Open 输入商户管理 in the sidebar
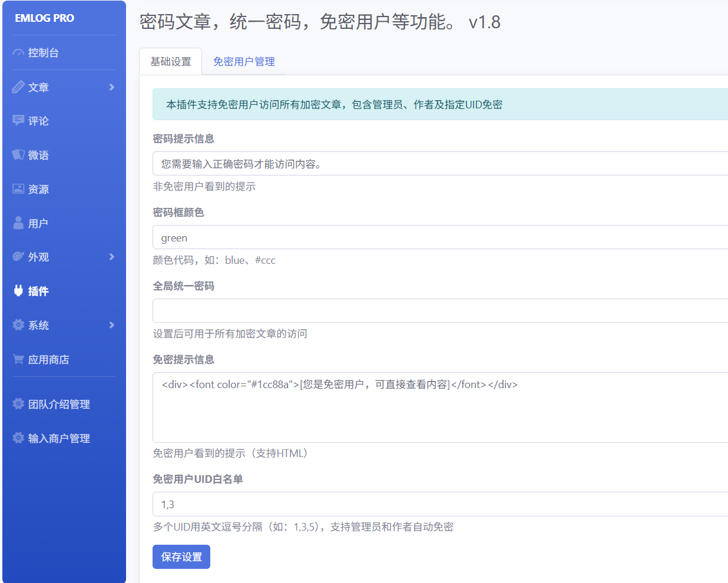Image resolution: width=728 pixels, height=583 pixels. (x=59, y=438)
